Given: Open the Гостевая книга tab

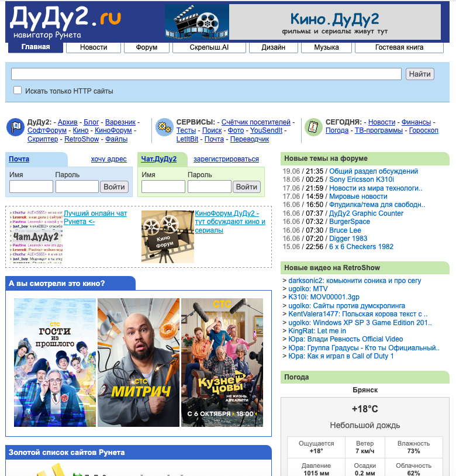Looking at the screenshot, I should pyautogui.click(x=399, y=47).
